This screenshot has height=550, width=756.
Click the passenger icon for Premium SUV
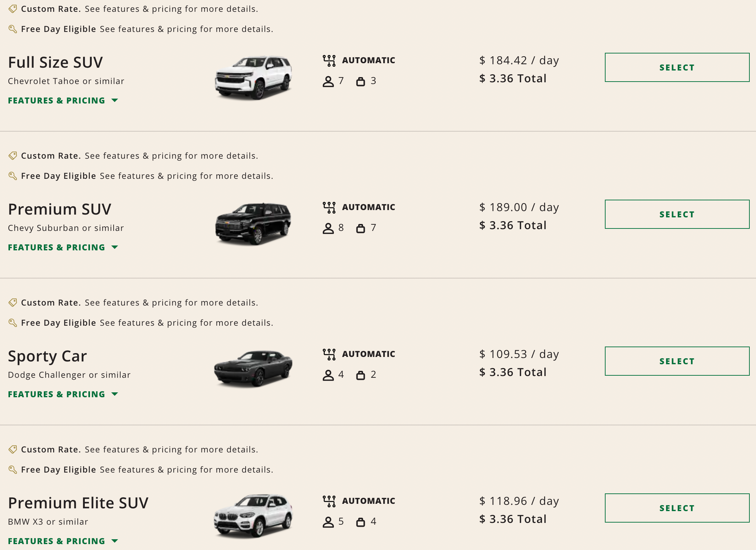[x=328, y=228]
